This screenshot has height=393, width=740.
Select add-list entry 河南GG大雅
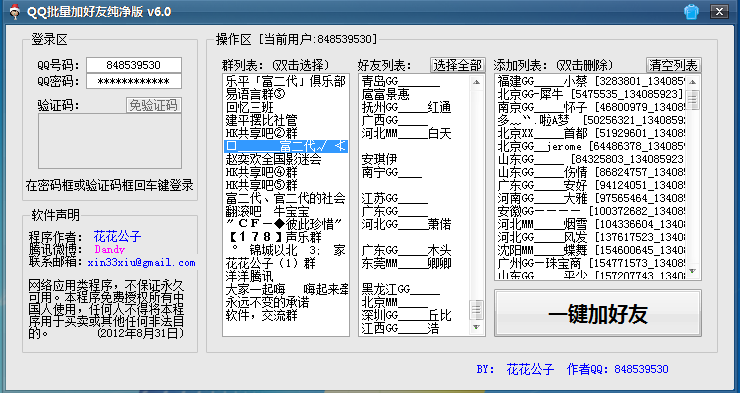(591, 198)
